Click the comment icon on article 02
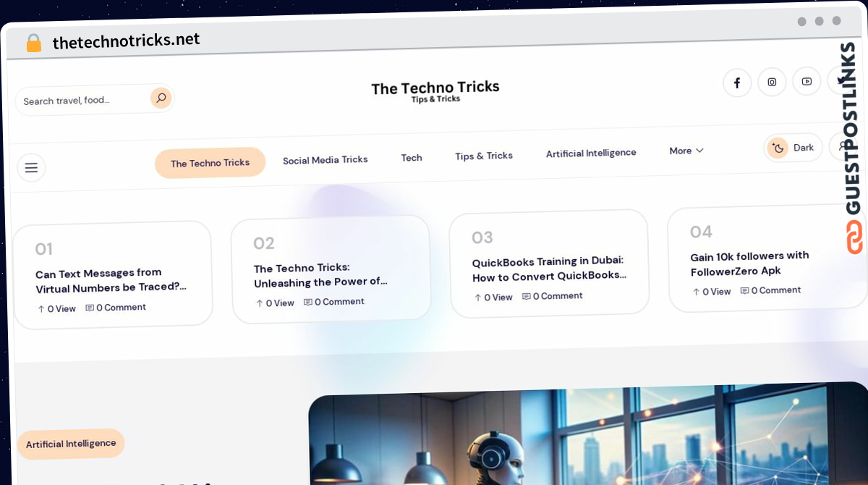The width and height of the screenshot is (868, 485). (x=308, y=302)
